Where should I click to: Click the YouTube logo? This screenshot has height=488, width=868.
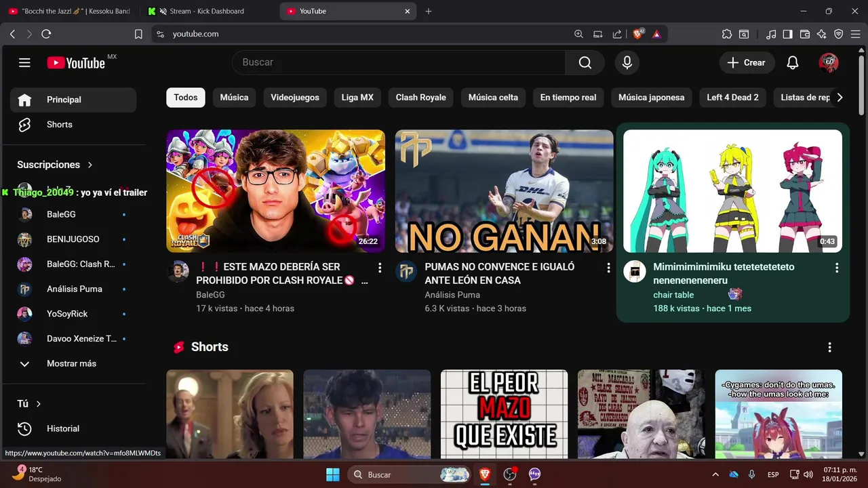tap(77, 62)
